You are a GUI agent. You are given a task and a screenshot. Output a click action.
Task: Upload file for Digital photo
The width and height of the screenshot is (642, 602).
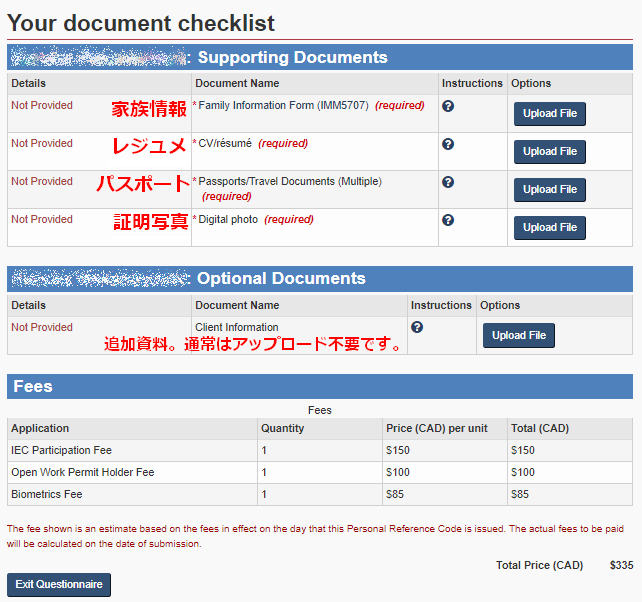click(549, 228)
